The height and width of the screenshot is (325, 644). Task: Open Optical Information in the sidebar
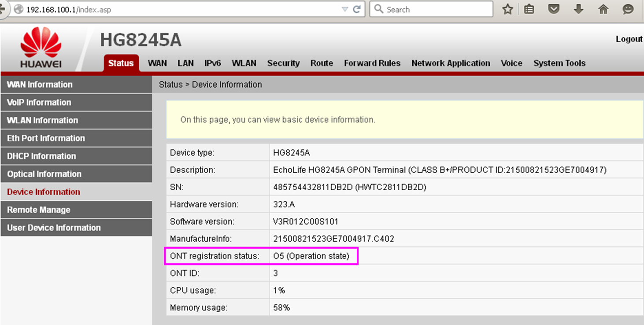[x=44, y=174]
